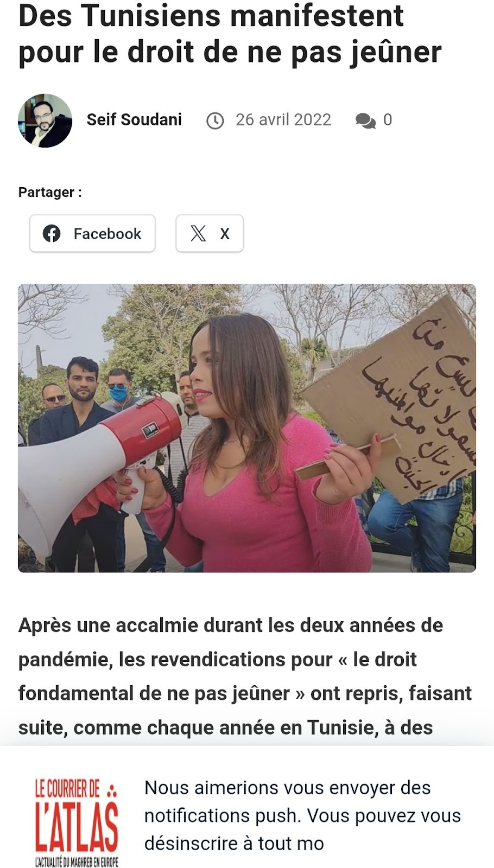Open author Seif Soudani's profile picture
Image resolution: width=494 pixels, height=868 pixels.
coord(45,120)
